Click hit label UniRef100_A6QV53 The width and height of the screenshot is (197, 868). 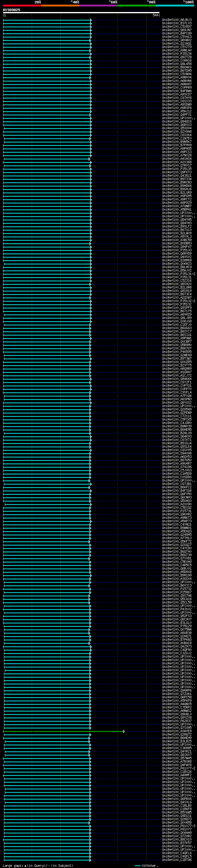(x=176, y=457)
